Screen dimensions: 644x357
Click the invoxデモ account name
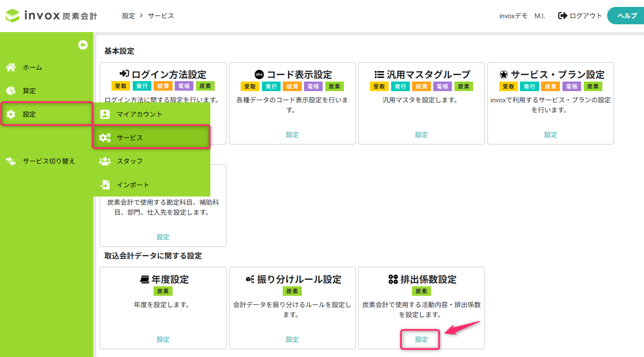(513, 16)
